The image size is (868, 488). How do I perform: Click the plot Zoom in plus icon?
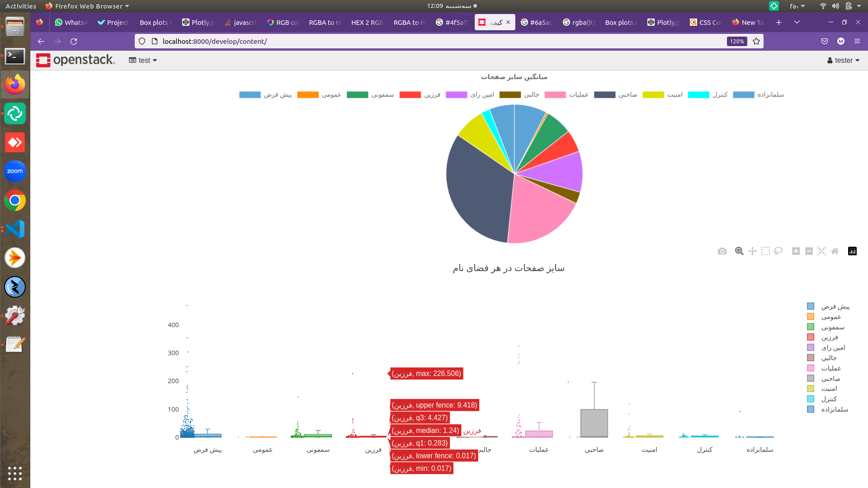(x=796, y=251)
